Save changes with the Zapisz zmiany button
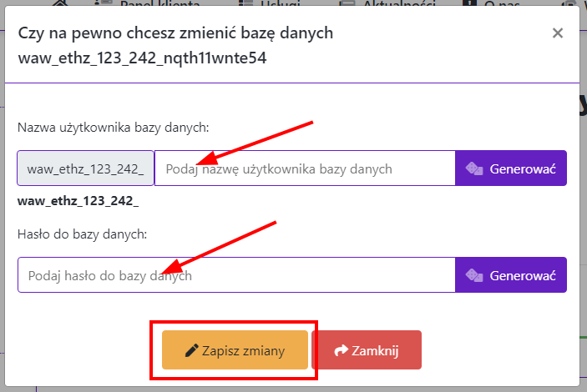Viewport: 587px width, 392px height. pyautogui.click(x=235, y=351)
